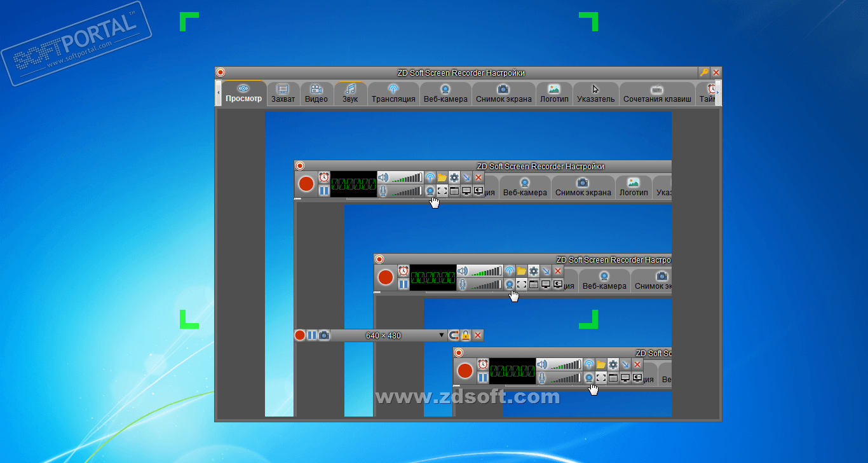868x463 pixels.
Task: Open the Звук settings tab
Action: (x=350, y=93)
